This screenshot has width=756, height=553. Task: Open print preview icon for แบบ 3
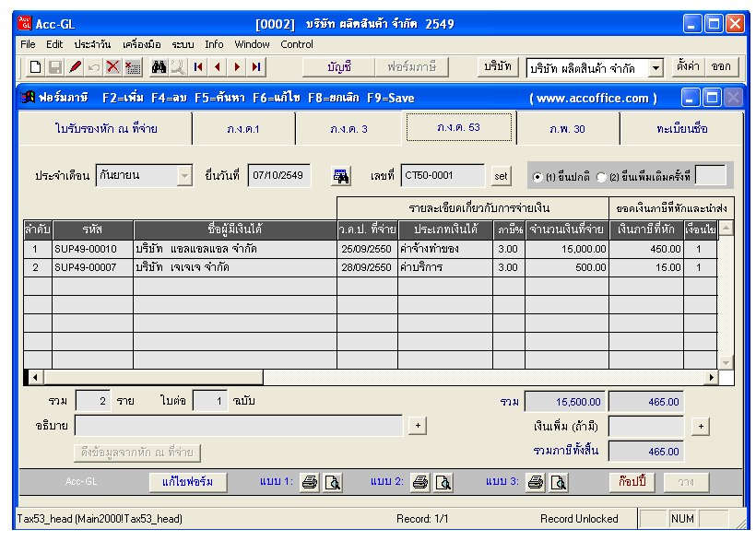coord(558,482)
